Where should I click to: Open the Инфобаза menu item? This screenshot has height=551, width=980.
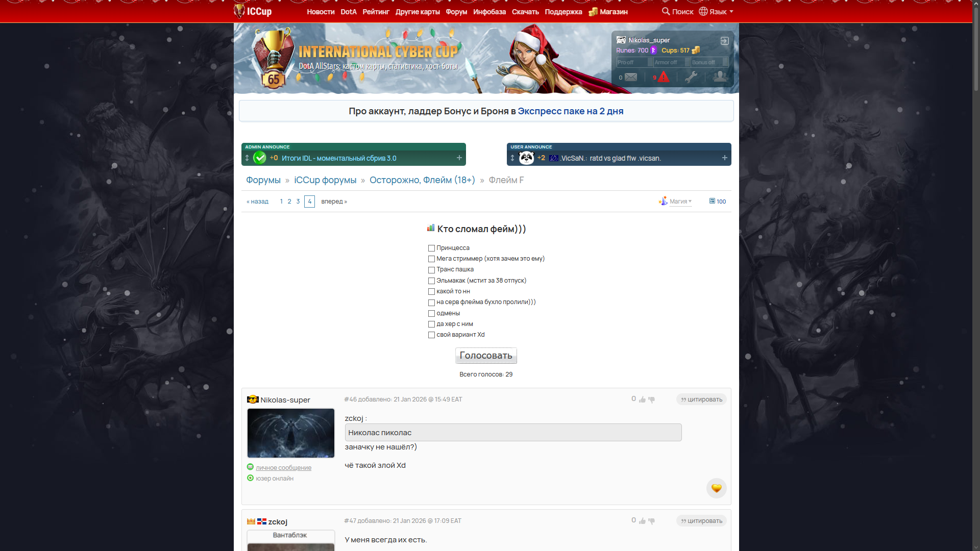pos(489,12)
